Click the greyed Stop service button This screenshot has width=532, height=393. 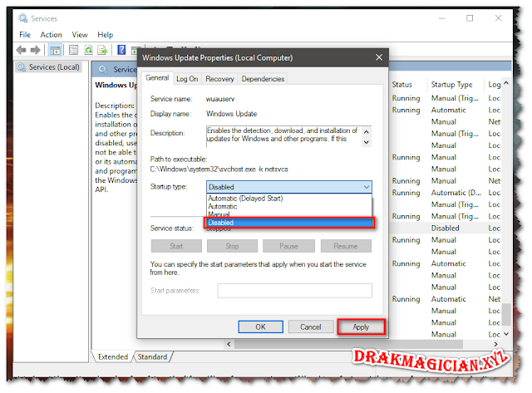click(232, 246)
